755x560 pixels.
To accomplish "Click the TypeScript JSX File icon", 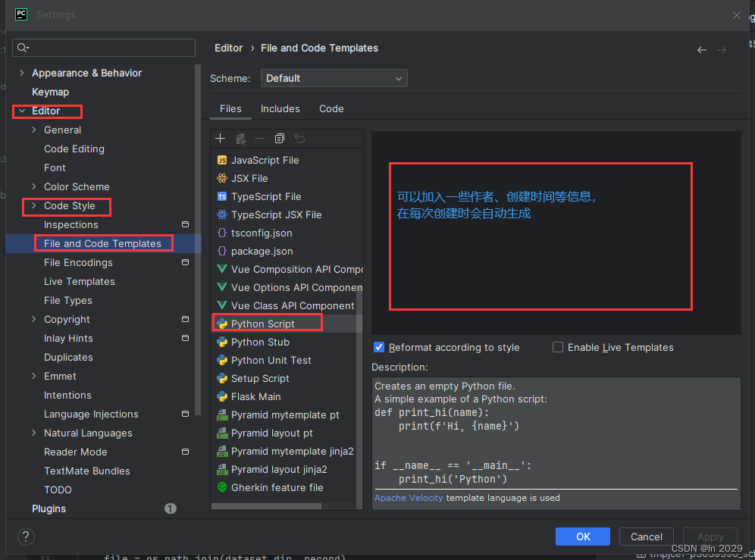I will [222, 214].
